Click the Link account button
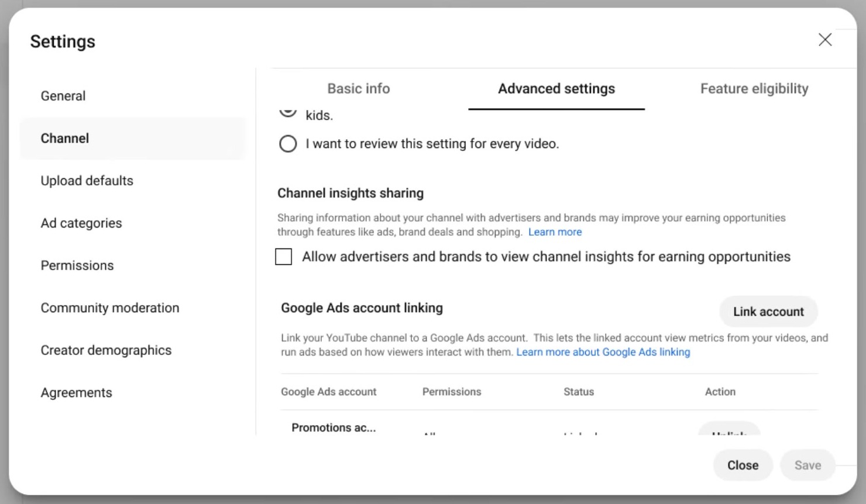 tap(768, 312)
